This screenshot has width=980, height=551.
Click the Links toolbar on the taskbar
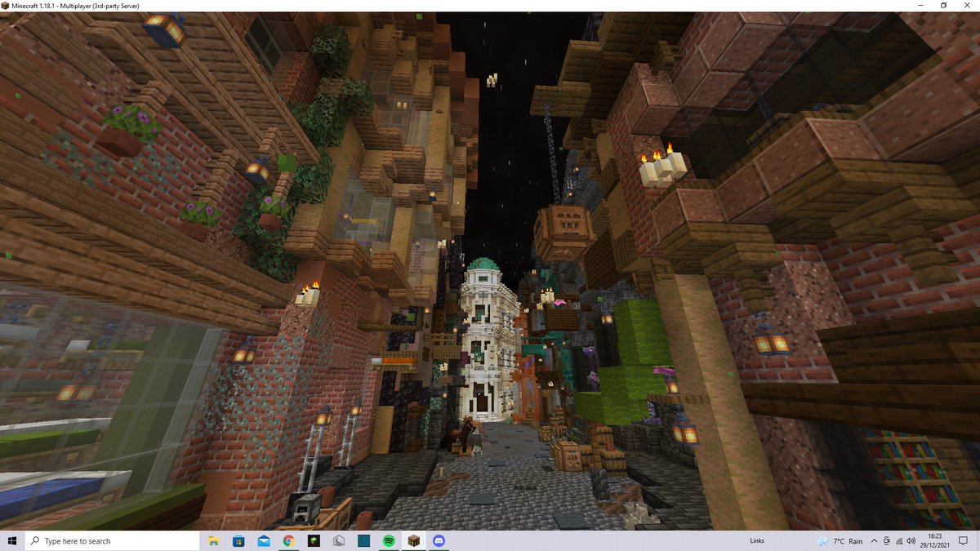(x=757, y=541)
